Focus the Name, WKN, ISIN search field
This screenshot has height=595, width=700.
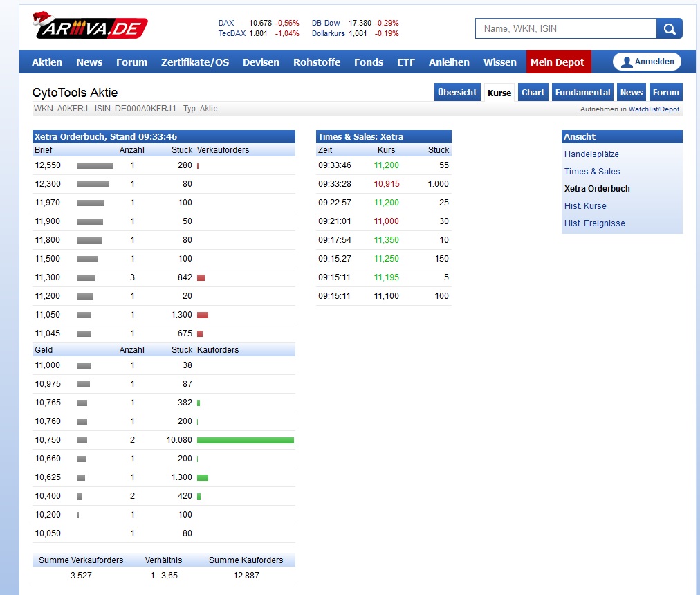tap(566, 28)
